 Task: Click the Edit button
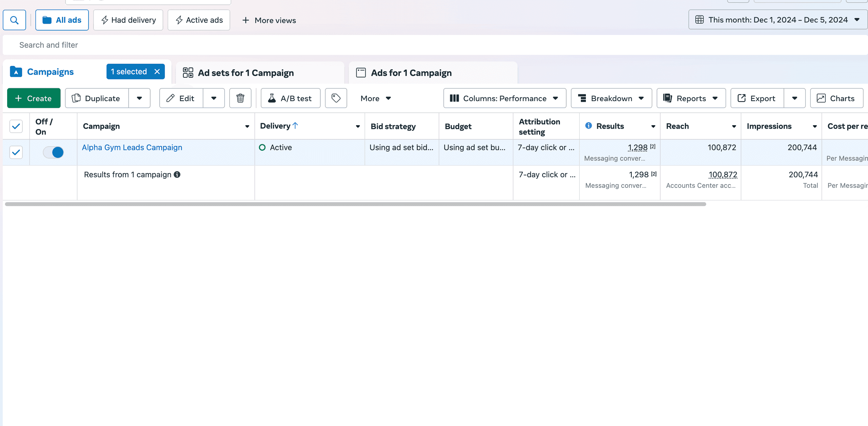pos(181,98)
